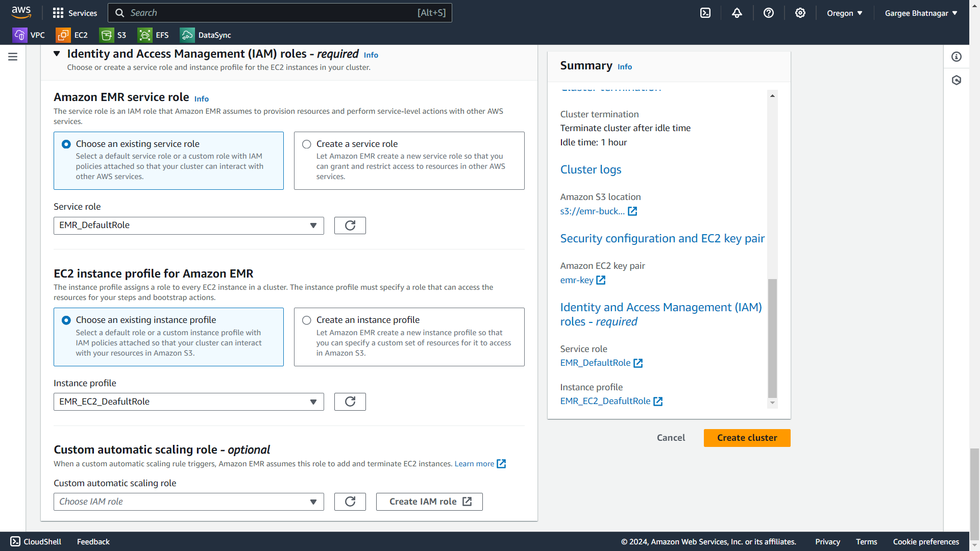Select Create an instance profile option
980x551 pixels.
point(307,320)
